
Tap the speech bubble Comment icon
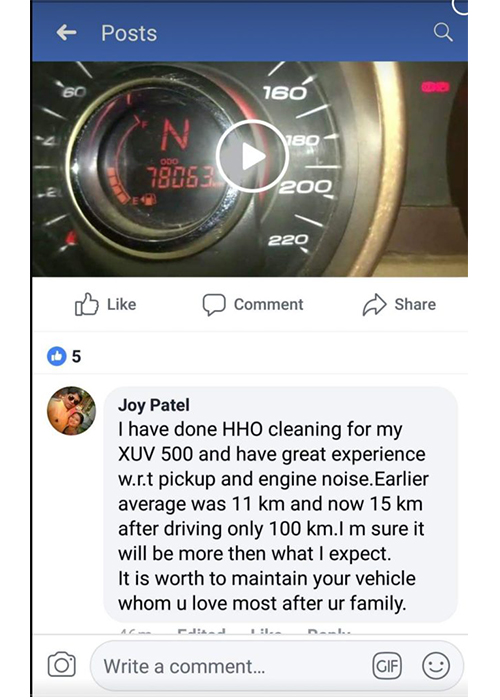pos(214,305)
